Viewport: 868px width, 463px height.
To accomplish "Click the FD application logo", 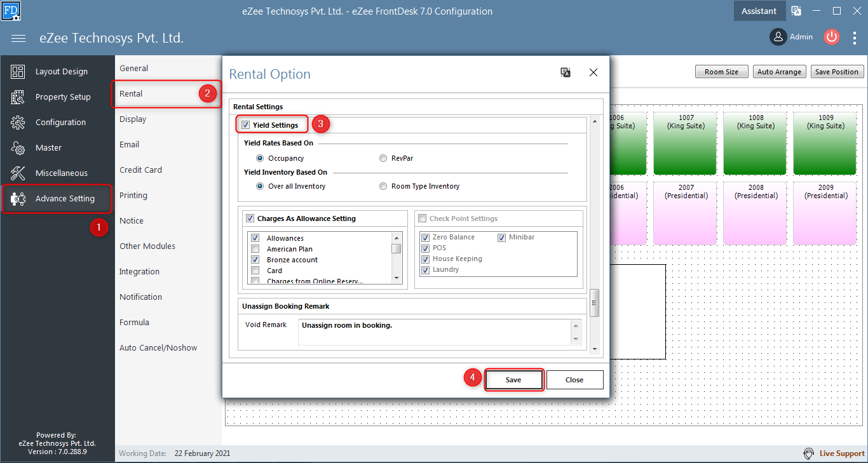I will pos(11,10).
